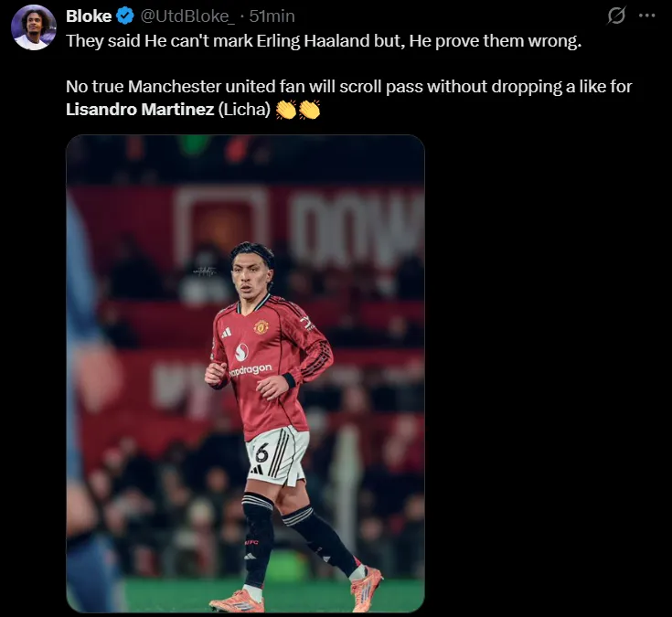Click the 51min post timestamp
This screenshot has width=672, height=617.
[x=272, y=16]
